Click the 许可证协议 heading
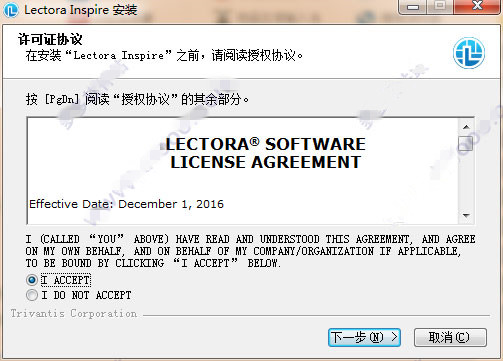 [x=50, y=39]
